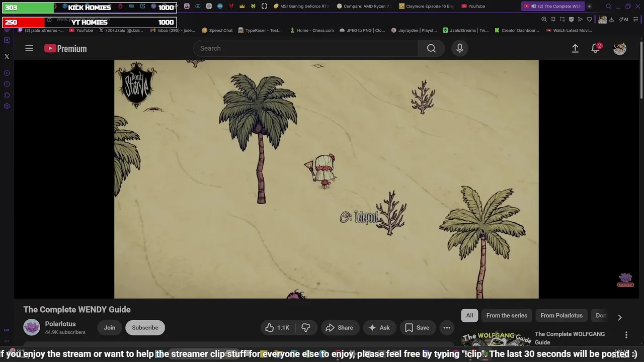Open the Polarlotus channel avatar
The width and height of the screenshot is (644, 362).
[x=31, y=328]
